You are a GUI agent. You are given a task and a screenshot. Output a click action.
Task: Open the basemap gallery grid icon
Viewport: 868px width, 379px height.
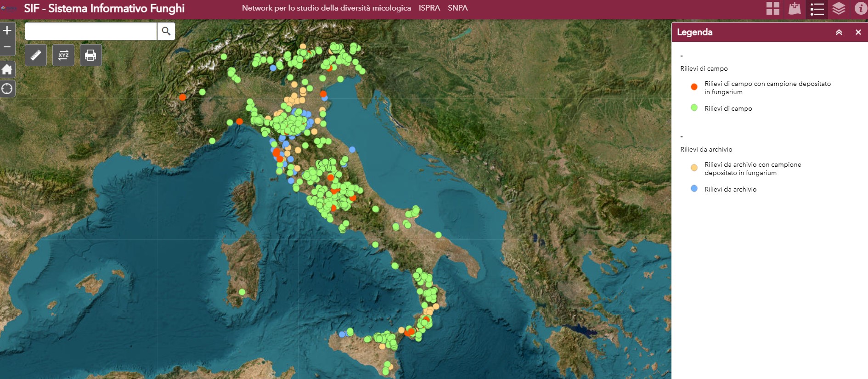(772, 8)
